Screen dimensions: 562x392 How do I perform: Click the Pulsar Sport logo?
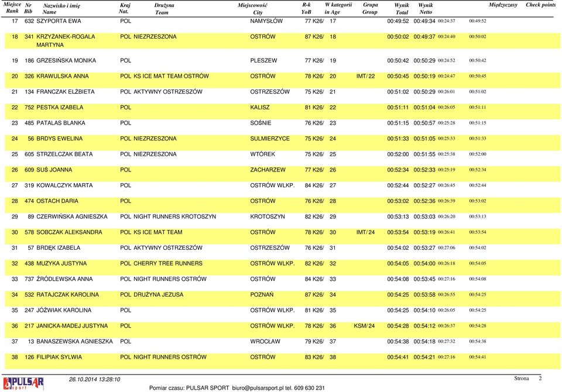[23, 383]
